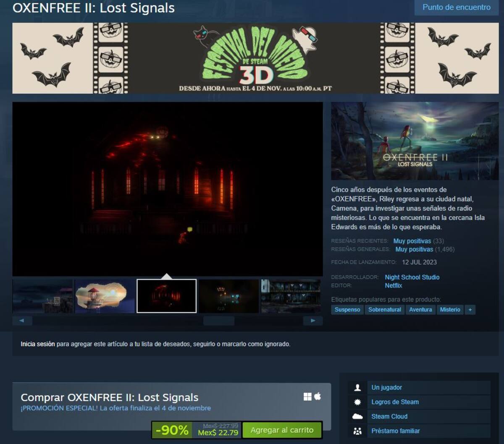504x444 pixels.
Task: Select the Suspenso tag
Action: (x=347, y=310)
